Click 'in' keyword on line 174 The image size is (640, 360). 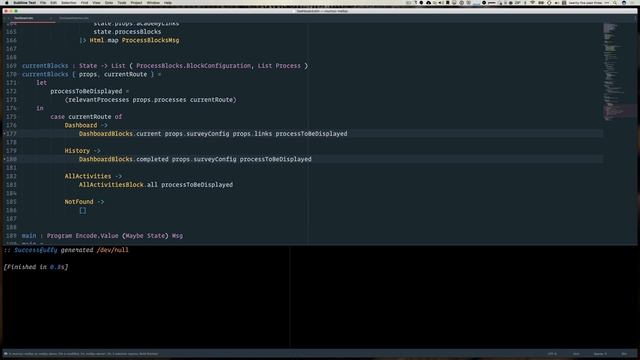[x=40, y=108]
